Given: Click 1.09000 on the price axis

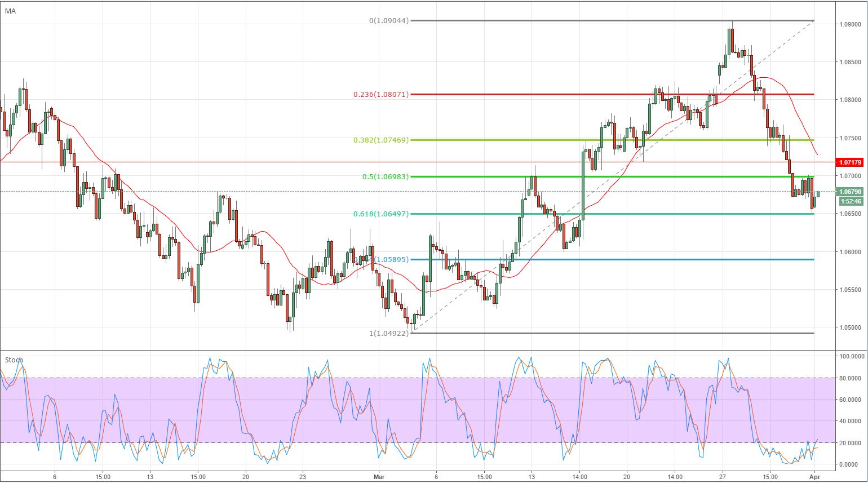Looking at the screenshot, I should [x=849, y=24].
